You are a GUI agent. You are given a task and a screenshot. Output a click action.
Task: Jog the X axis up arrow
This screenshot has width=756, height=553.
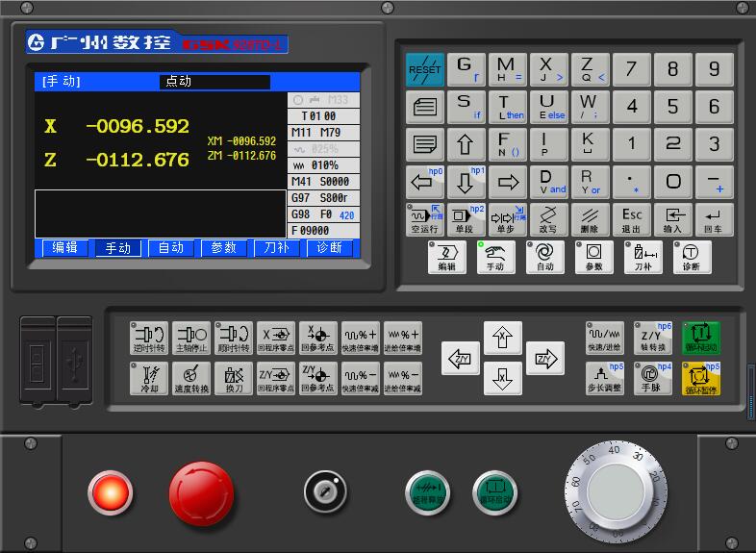click(x=502, y=338)
